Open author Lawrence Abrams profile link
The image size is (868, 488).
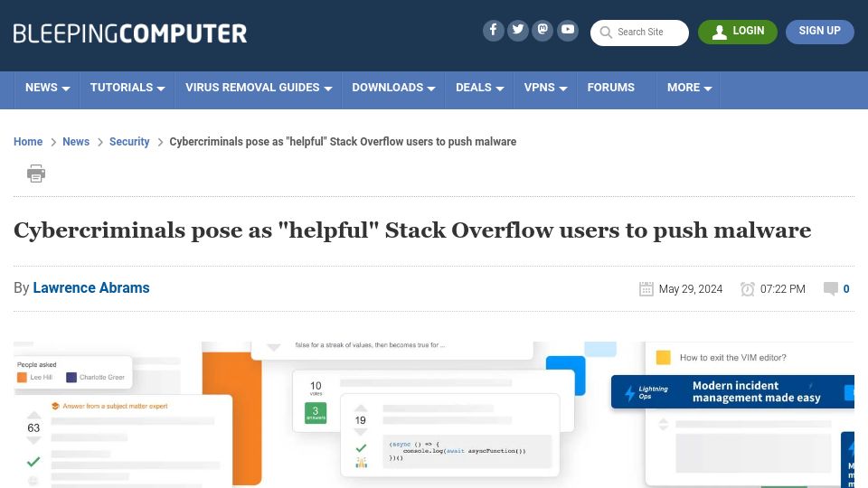click(91, 287)
